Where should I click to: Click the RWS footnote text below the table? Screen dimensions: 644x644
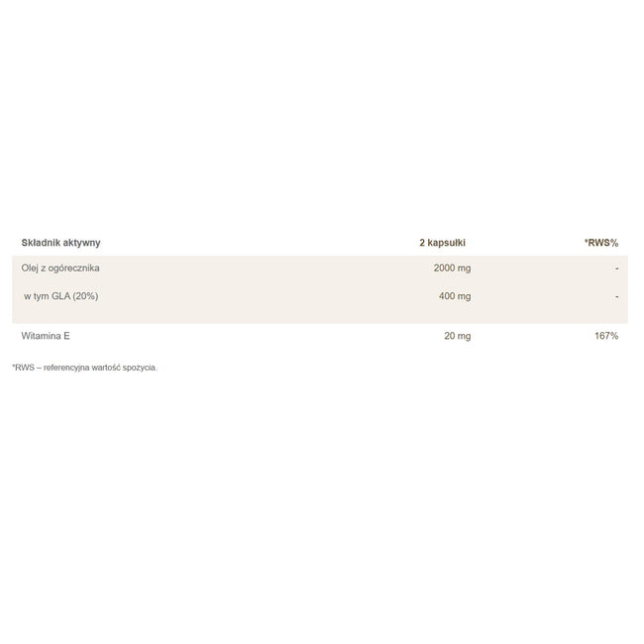[84, 368]
